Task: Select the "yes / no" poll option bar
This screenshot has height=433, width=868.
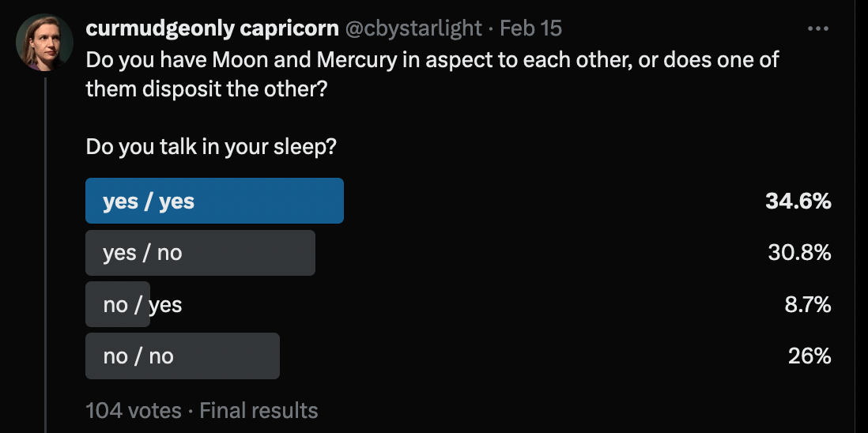Action: pyautogui.click(x=200, y=253)
